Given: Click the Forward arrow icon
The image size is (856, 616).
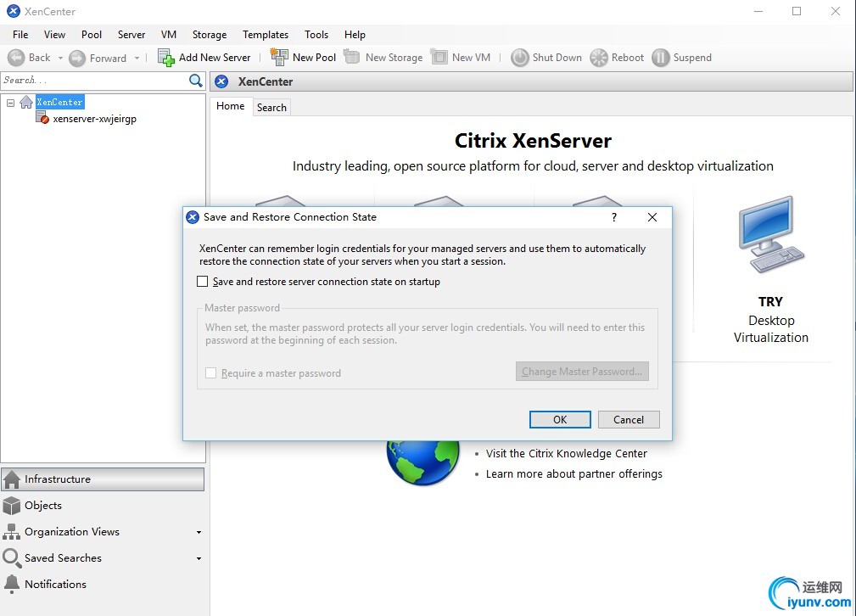Looking at the screenshot, I should [77, 58].
